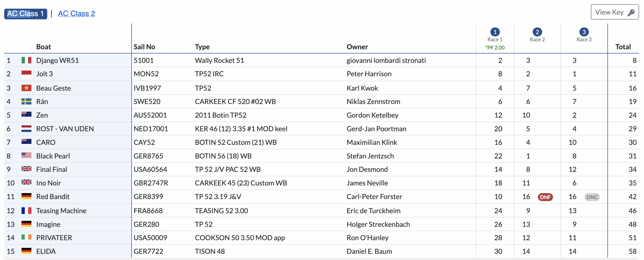The width and height of the screenshot is (644, 260).
Task: Click the Race 1 numbered circle icon
Action: [495, 32]
